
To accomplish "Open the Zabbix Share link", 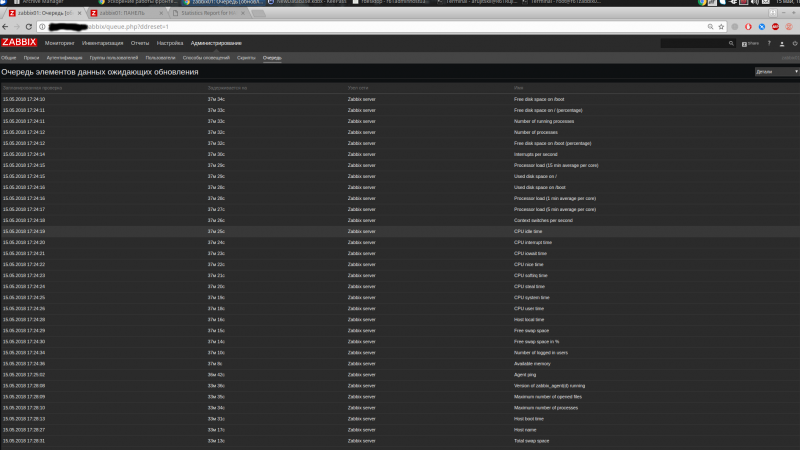I will 751,43.
